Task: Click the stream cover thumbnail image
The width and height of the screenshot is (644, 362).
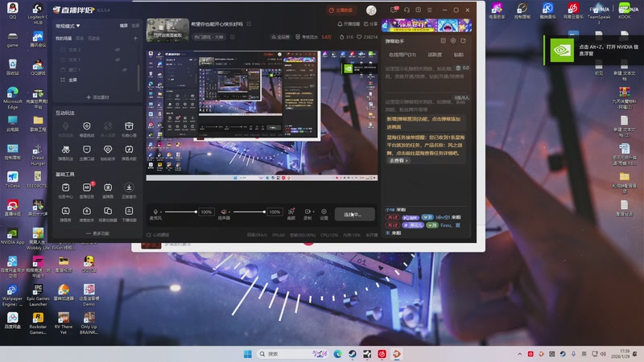Action: point(167,30)
